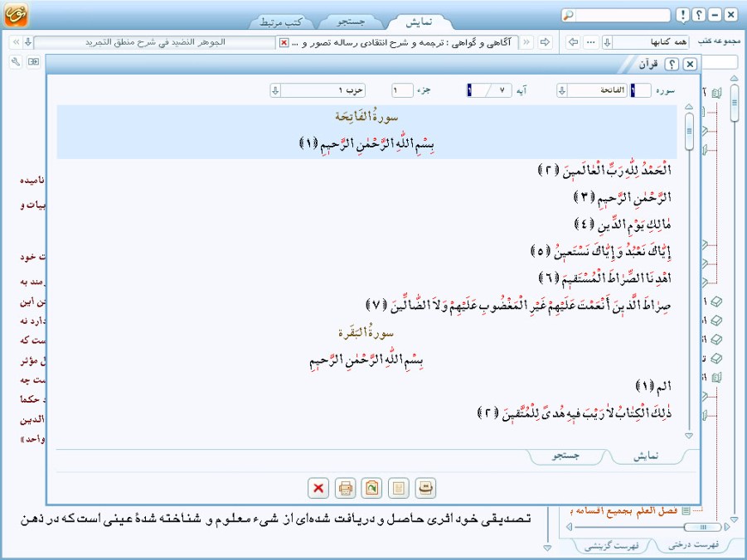Image resolution: width=747 pixels, height=560 pixels.
Task: Click the tree panel horizontal scrollbar thumb
Action: (702, 527)
